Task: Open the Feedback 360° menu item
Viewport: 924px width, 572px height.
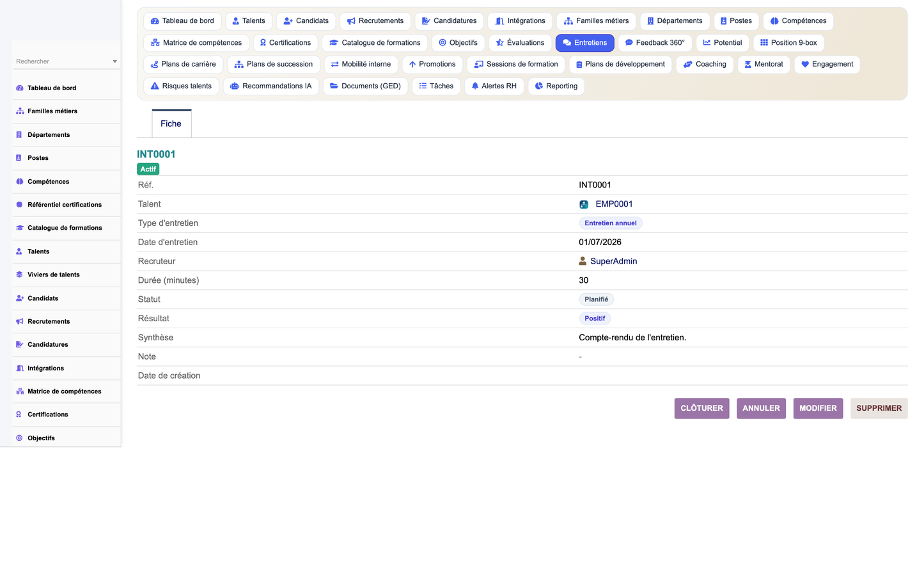Action: 655,43
